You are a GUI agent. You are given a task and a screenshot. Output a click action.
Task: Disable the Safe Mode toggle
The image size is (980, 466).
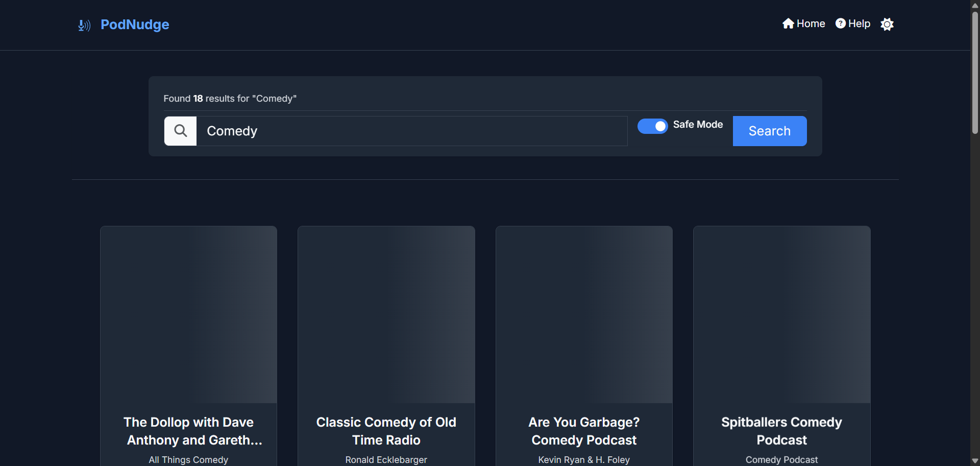pos(652,126)
